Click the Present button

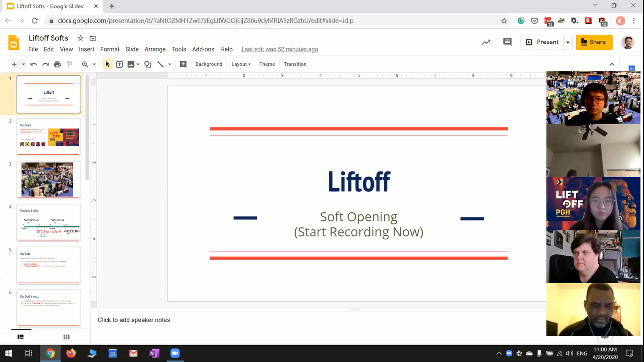542,42
